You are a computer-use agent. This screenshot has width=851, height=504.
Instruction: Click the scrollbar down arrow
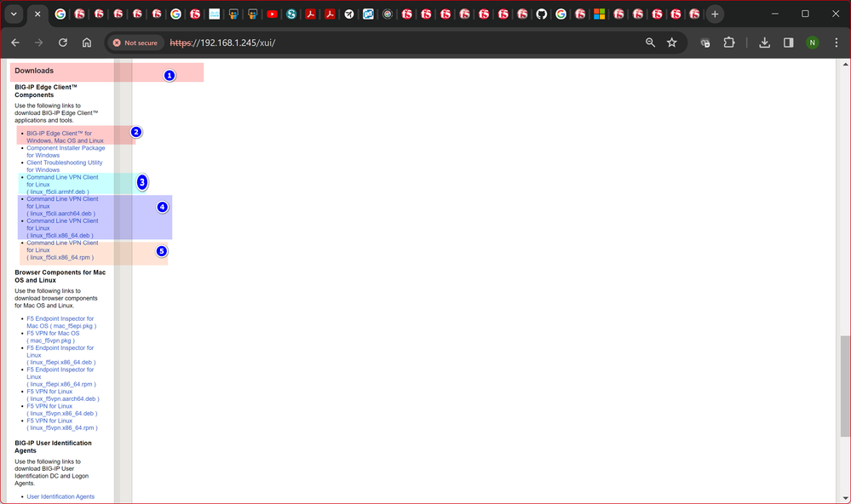pos(845,498)
